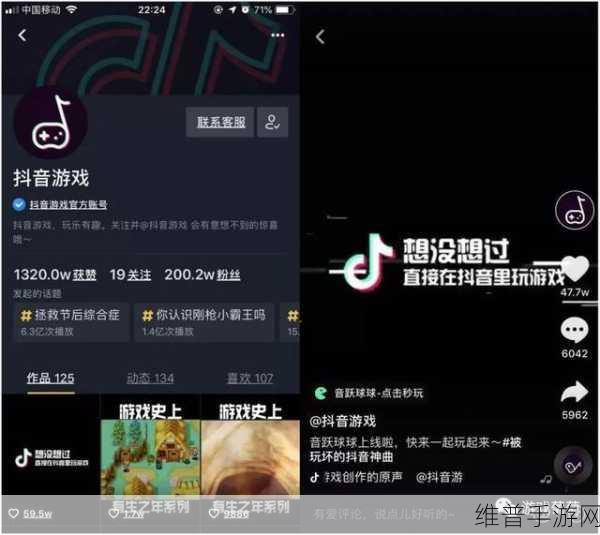Tap the rotating music disc icon
This screenshot has width=600, height=535.
[x=573, y=465]
